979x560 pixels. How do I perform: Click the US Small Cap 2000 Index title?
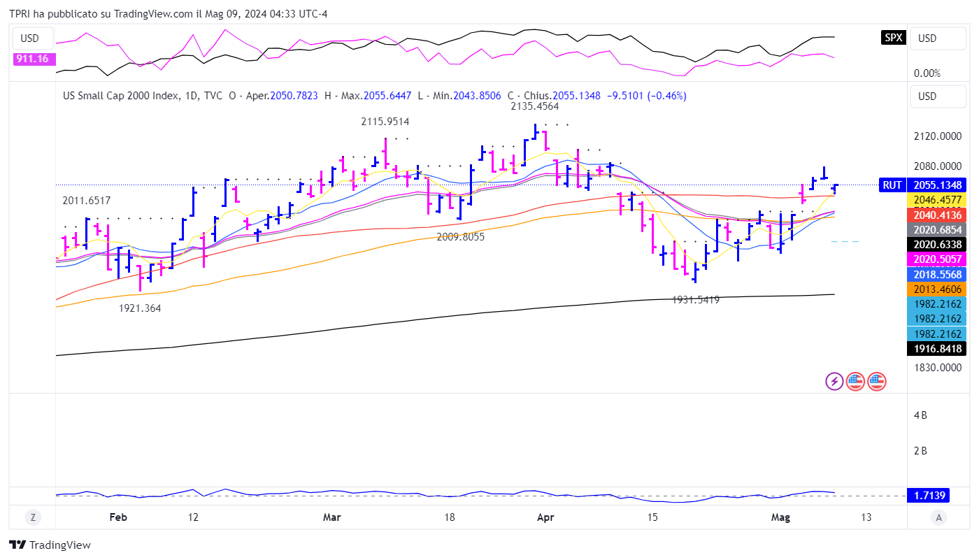pyautogui.click(x=121, y=96)
